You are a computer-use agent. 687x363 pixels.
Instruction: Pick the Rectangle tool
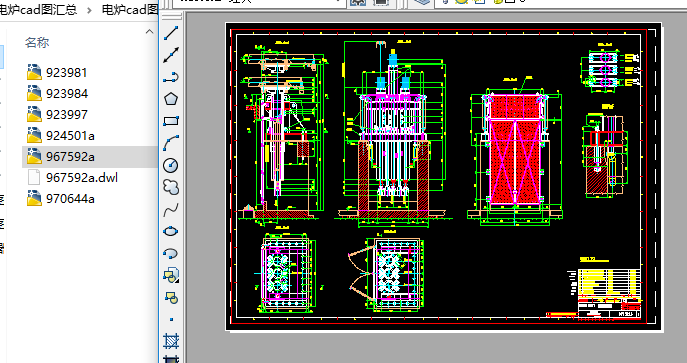point(171,121)
